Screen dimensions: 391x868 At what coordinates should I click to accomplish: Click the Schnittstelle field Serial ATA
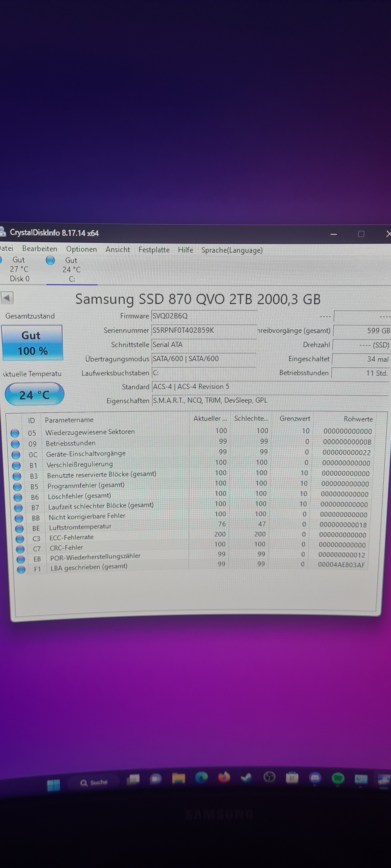coord(204,345)
